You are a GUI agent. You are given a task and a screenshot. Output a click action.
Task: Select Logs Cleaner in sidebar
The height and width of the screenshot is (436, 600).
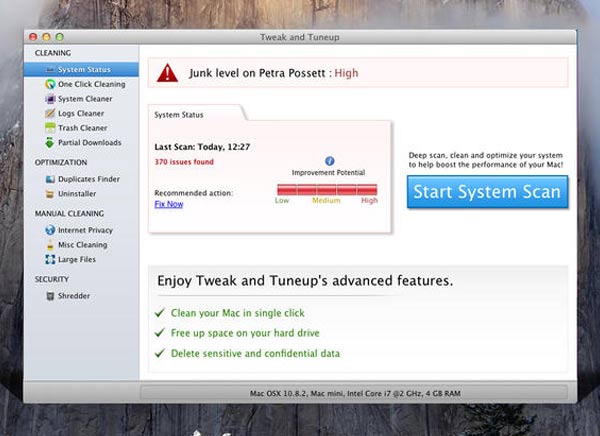[x=81, y=113]
